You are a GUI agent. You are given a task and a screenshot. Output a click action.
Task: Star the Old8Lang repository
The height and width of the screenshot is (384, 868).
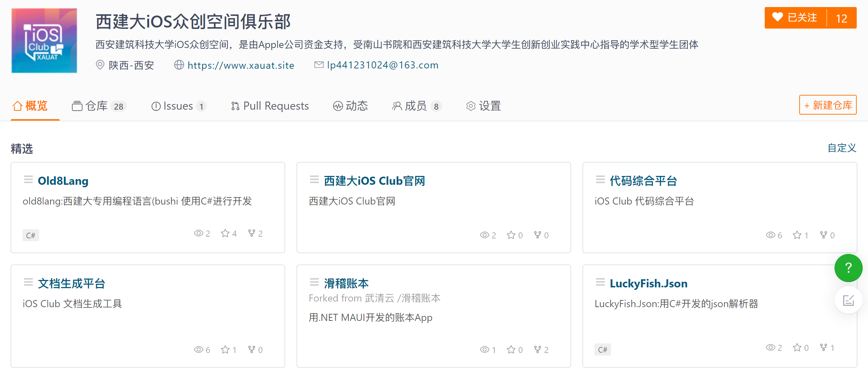226,233
